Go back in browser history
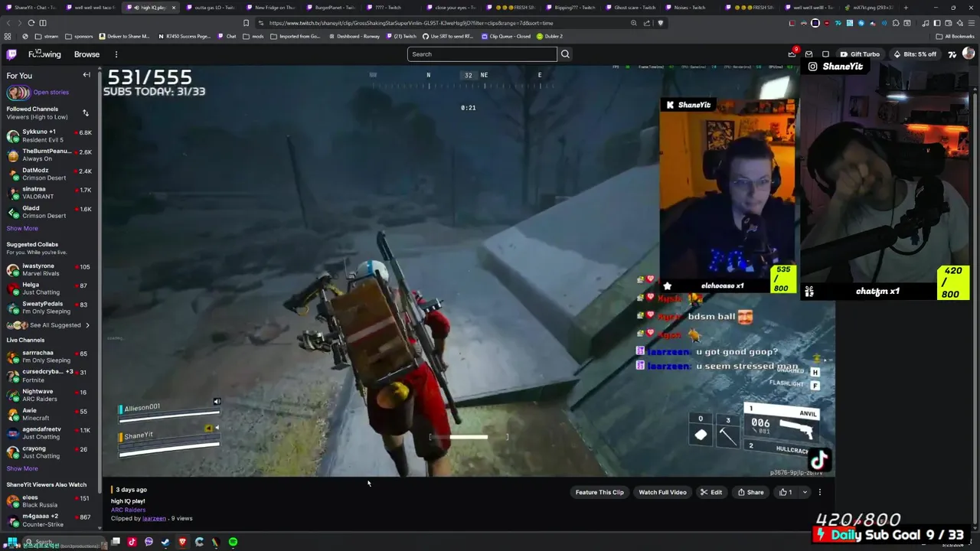The width and height of the screenshot is (980, 551). coord(8,23)
